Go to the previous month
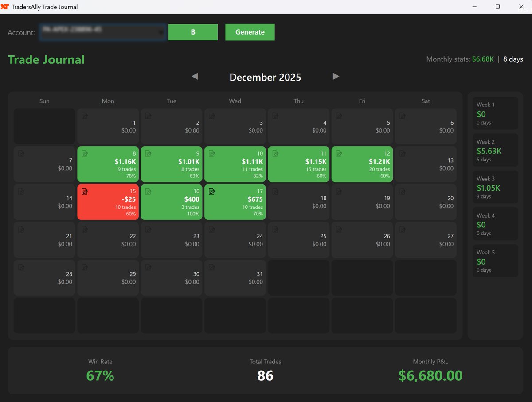532x402 pixels. [x=195, y=76]
